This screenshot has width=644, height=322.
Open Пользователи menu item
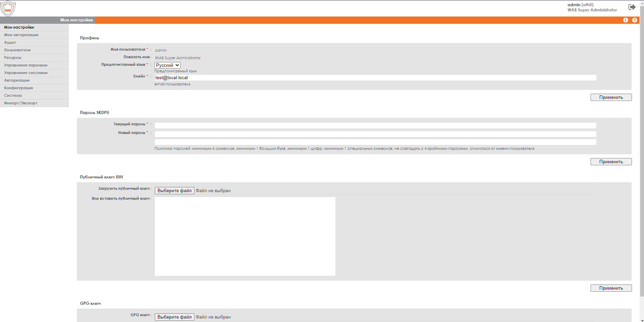click(x=34, y=50)
